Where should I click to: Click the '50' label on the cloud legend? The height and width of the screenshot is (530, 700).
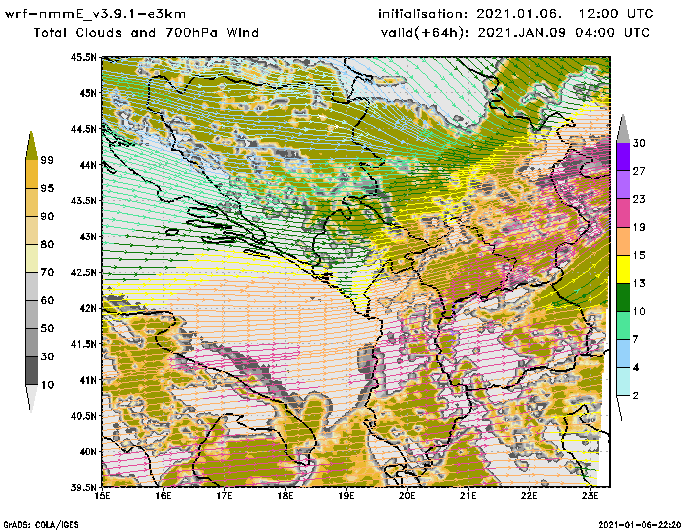47,329
